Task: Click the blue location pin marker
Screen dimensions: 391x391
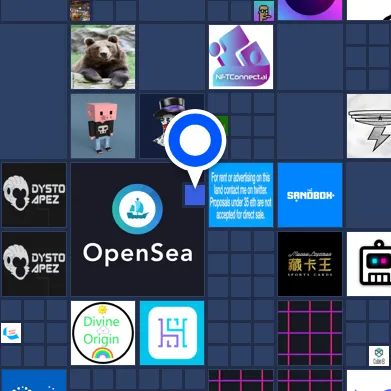Action: [x=195, y=143]
